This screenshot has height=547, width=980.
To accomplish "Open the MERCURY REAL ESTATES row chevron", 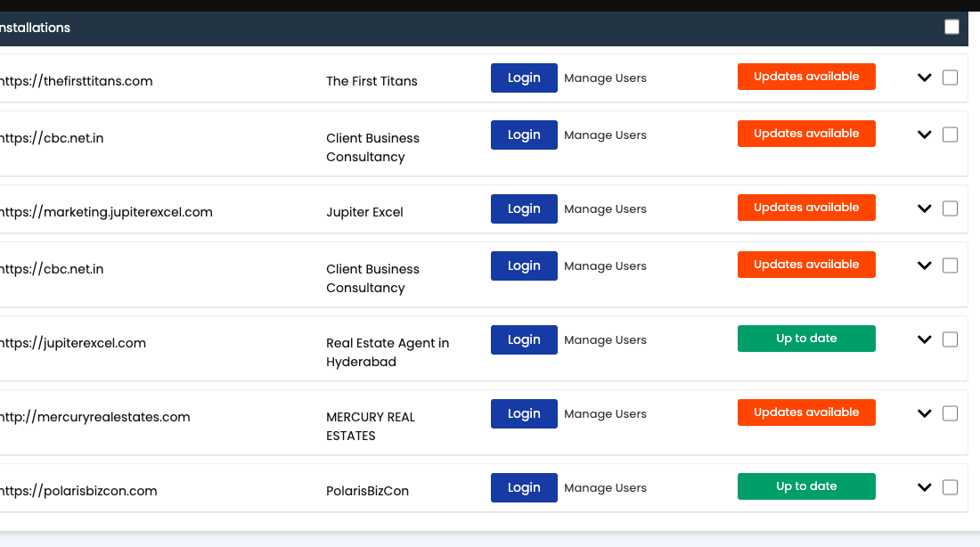I will (x=924, y=414).
